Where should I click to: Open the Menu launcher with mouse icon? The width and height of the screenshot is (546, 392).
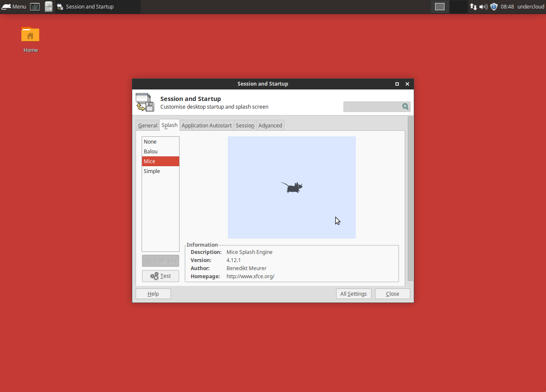point(14,6)
